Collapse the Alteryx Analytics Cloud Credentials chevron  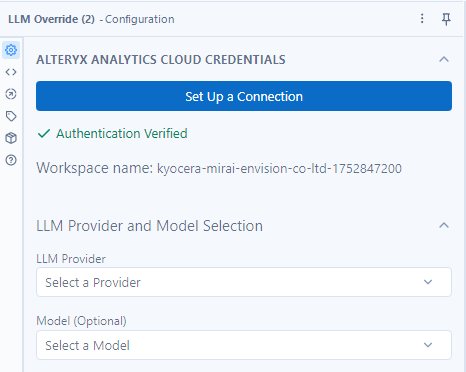(444, 60)
